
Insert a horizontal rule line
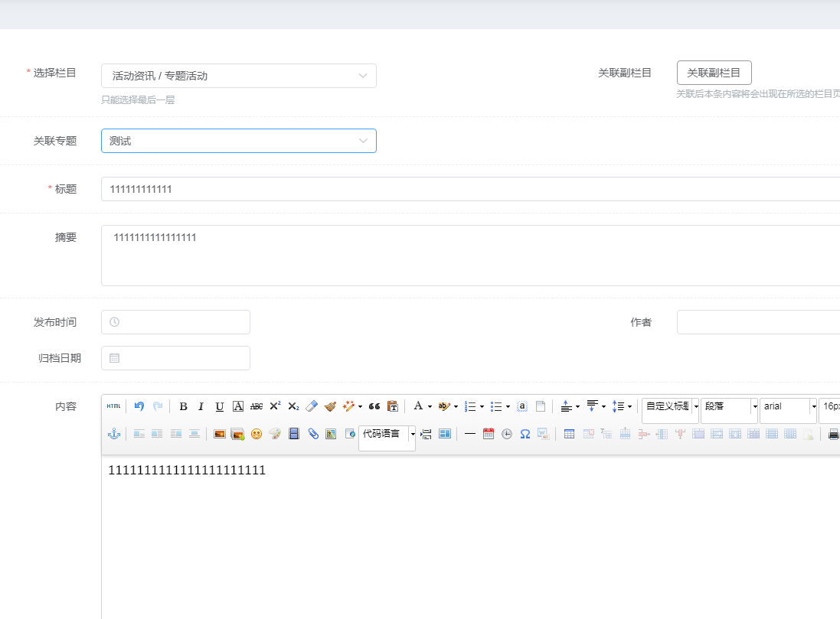click(x=470, y=434)
